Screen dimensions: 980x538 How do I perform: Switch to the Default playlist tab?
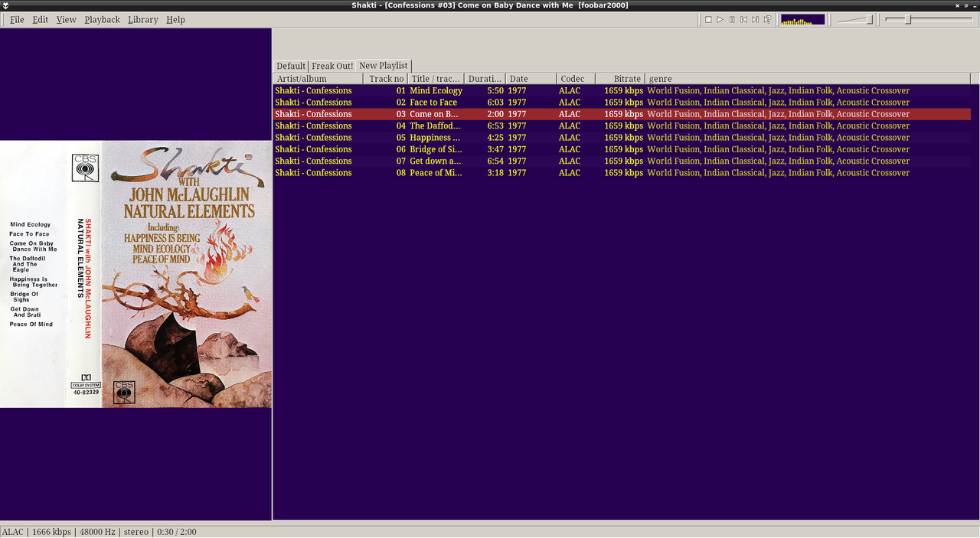pos(291,67)
